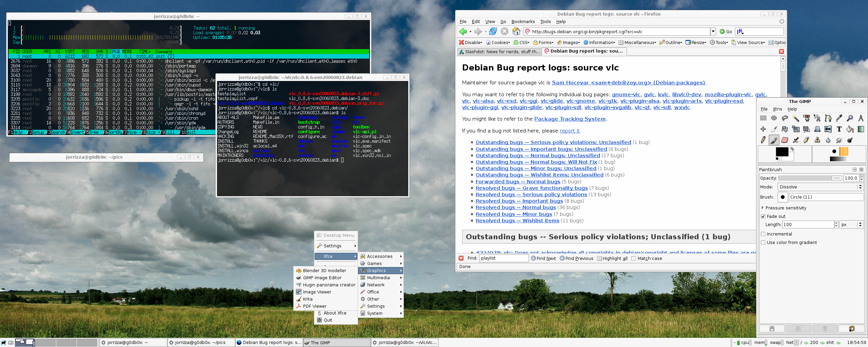Click the report it link
This screenshot has height=347, width=868.
(569, 130)
